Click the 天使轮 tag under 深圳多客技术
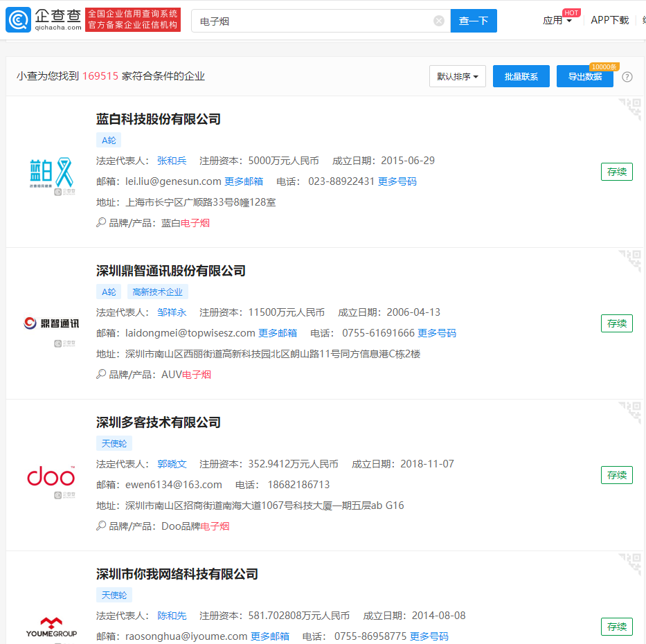 114,443
